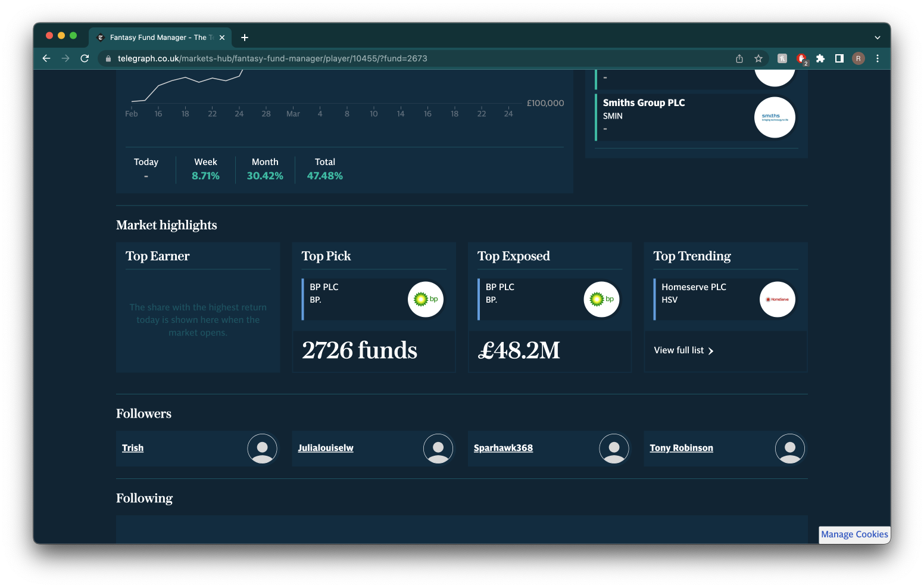Image resolution: width=924 pixels, height=588 pixels.
Task: Click the Mar label on chart axis
Action: [x=293, y=114]
